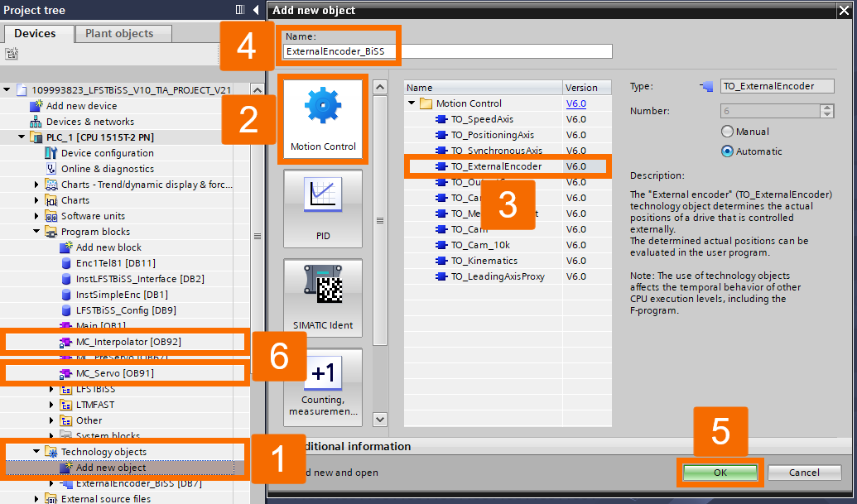Click the LFSTBiSS_Config [DB9] block icon

point(65,310)
